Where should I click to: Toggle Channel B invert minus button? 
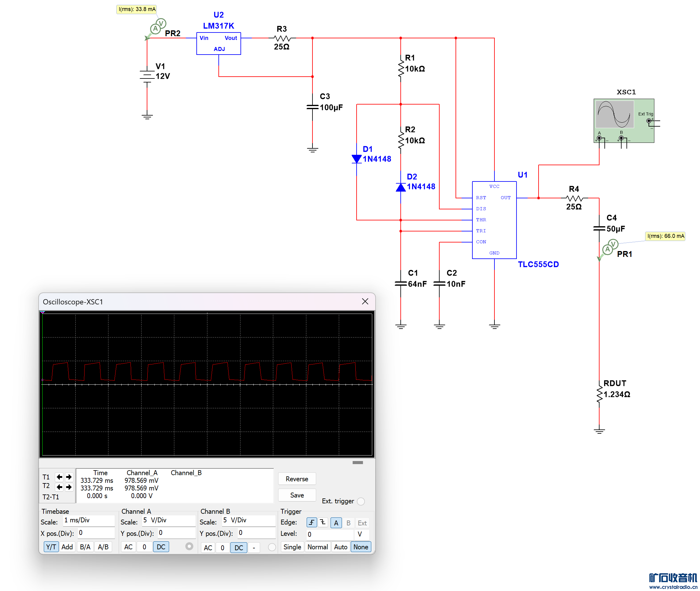(254, 547)
